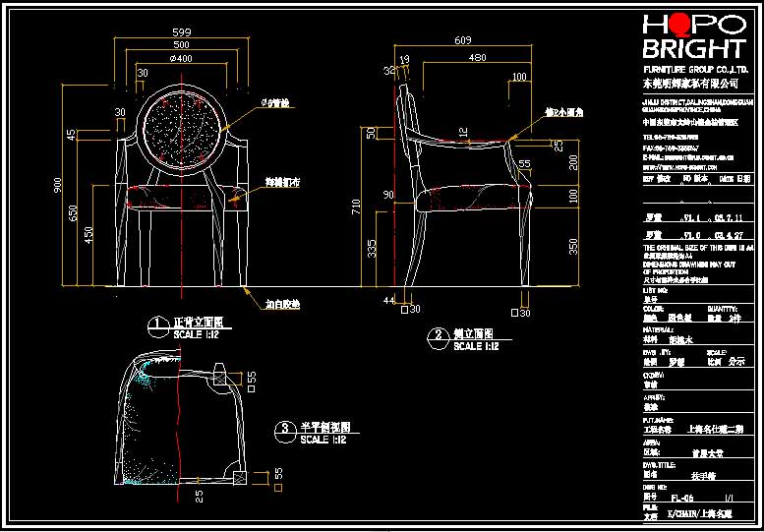Click the '加白胶垫' floor pad annotation
Screen dimensions: 764x532
pyautogui.click(x=282, y=305)
